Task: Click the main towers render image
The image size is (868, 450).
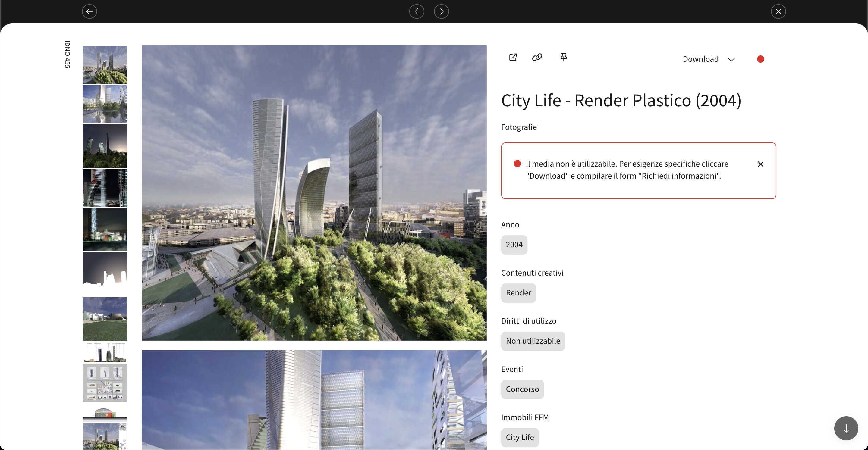Action: 314,193
